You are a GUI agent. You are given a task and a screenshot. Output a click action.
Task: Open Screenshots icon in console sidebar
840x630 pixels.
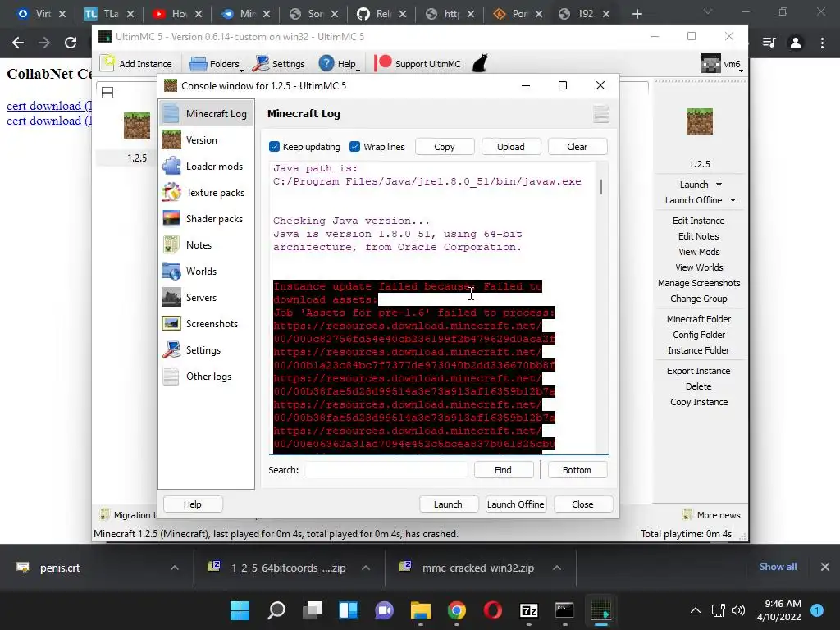[x=171, y=323]
